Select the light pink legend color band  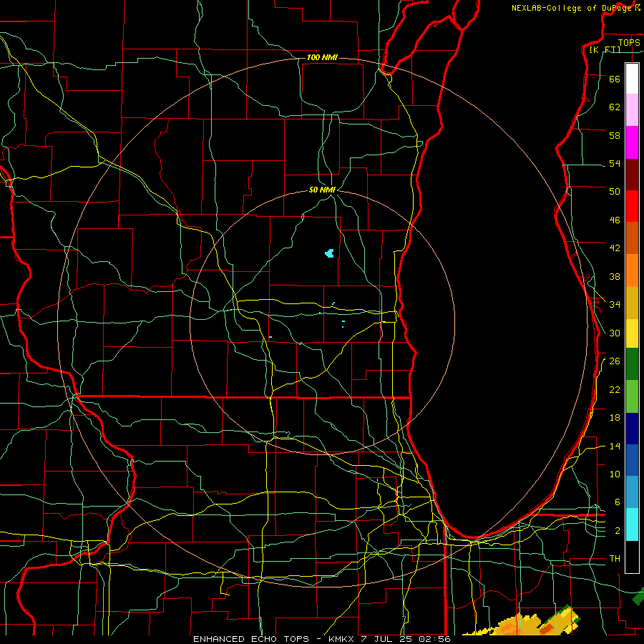[x=632, y=109]
